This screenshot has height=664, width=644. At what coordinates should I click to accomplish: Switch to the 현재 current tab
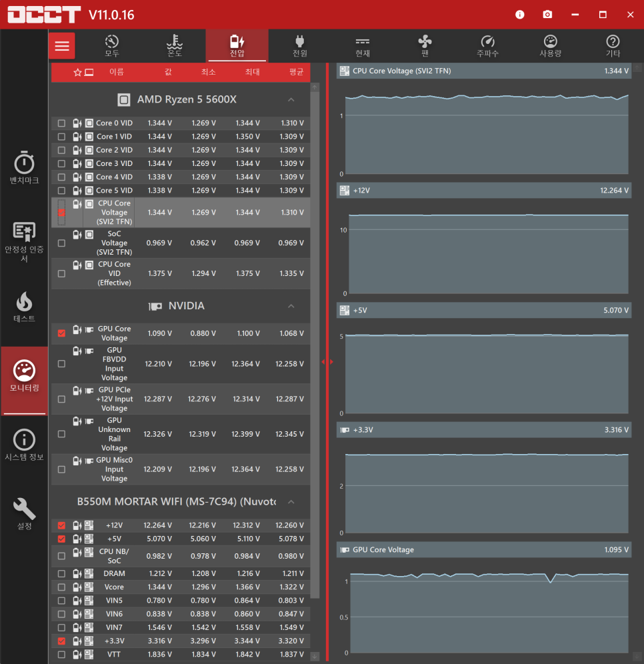(x=363, y=46)
